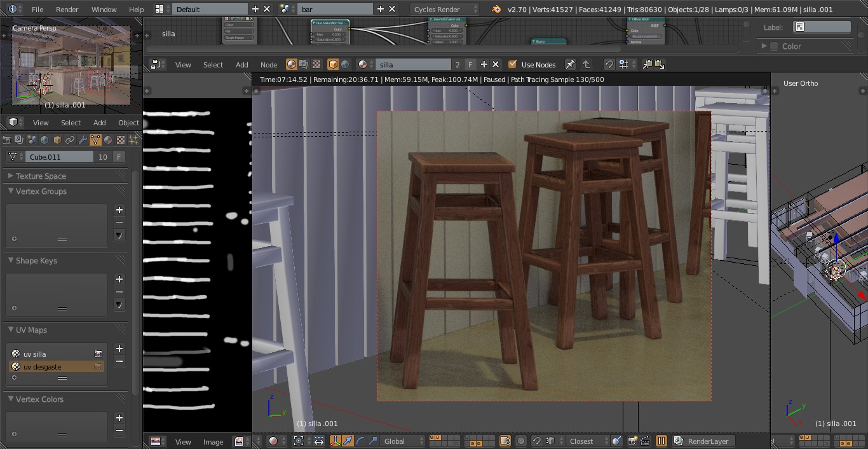This screenshot has width=868, height=449.
Task: Paste nodes from clipboard icon
Action: click(659, 64)
